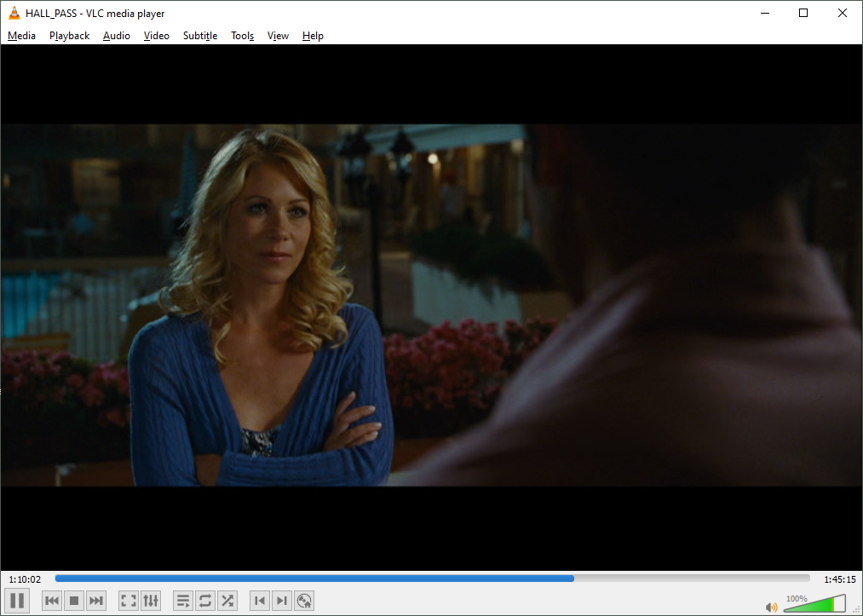
Task: Jump to next chapter
Action: [282, 601]
